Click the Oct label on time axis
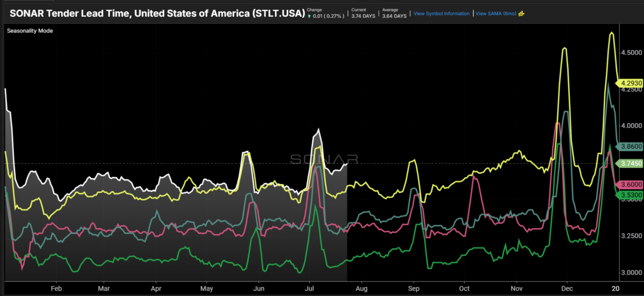The width and height of the screenshot is (644, 296). 464,288
